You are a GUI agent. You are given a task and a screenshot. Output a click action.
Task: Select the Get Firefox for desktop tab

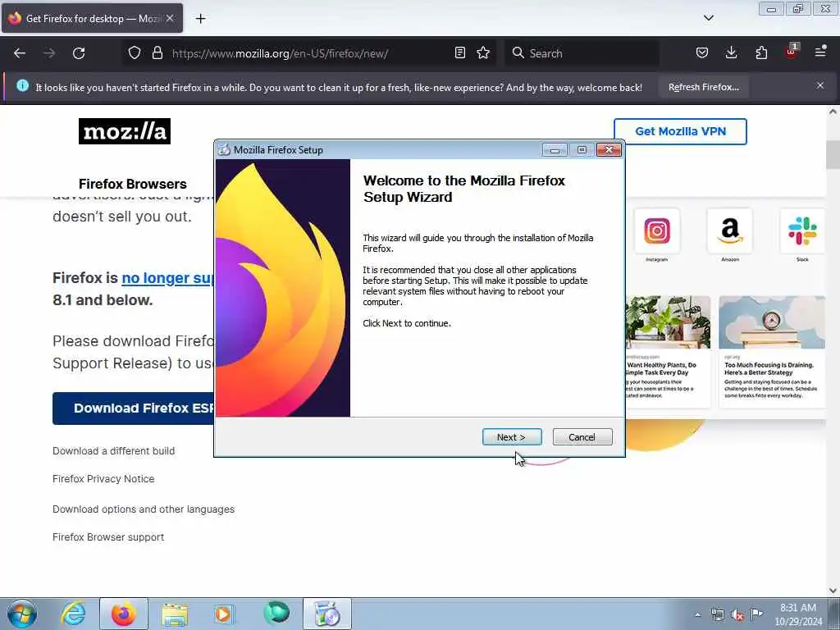coord(92,19)
